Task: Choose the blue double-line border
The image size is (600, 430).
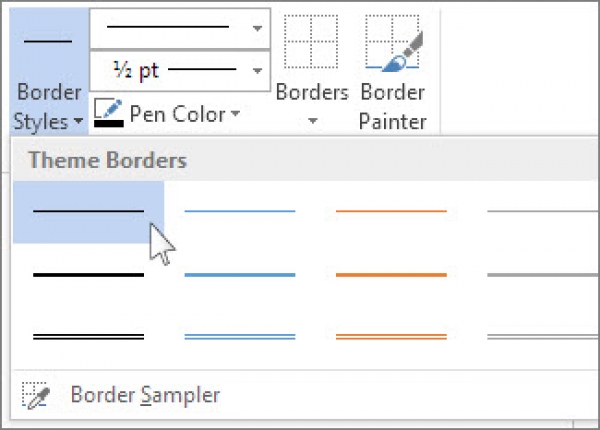Action: [x=240, y=336]
